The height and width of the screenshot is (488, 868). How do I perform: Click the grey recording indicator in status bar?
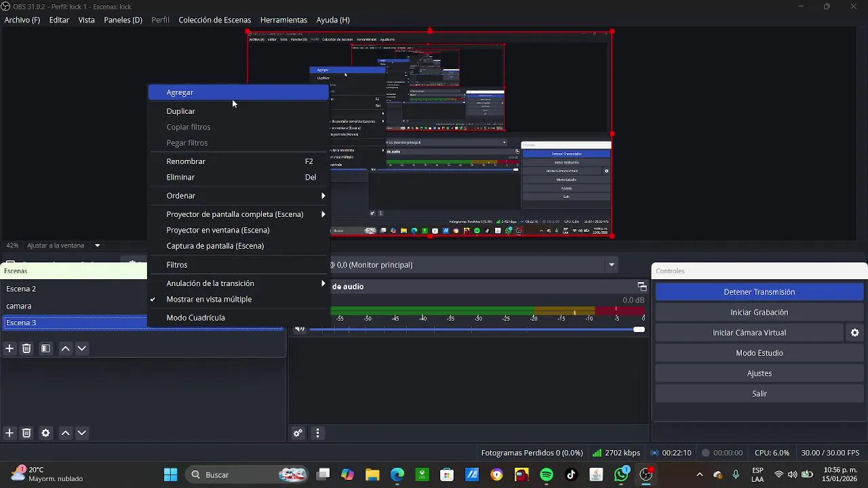click(705, 453)
